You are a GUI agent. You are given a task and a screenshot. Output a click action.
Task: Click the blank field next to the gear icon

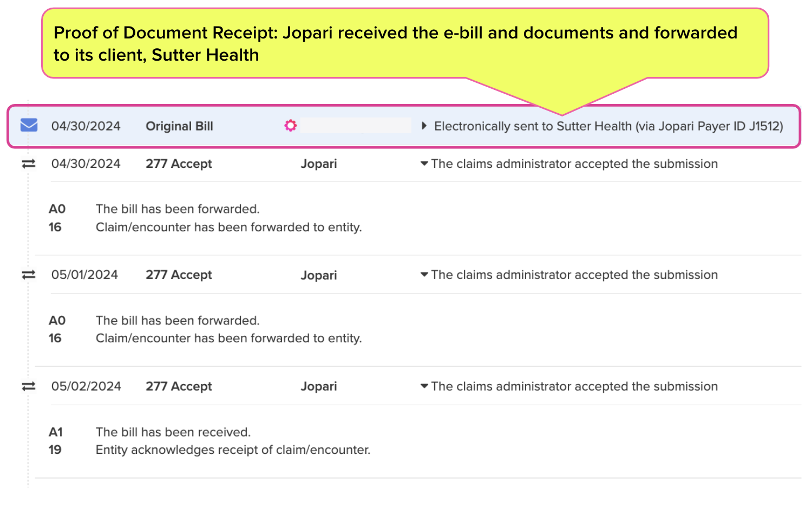pyautogui.click(x=356, y=126)
